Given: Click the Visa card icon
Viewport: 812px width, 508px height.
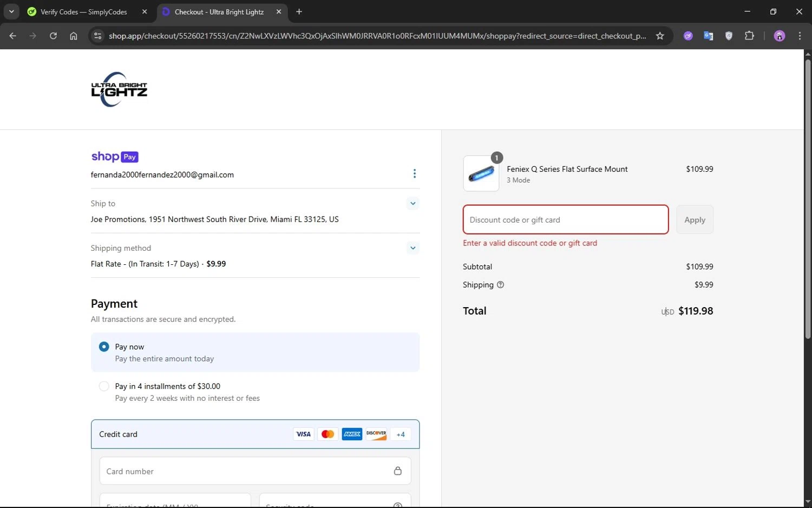Looking at the screenshot, I should [x=304, y=434].
